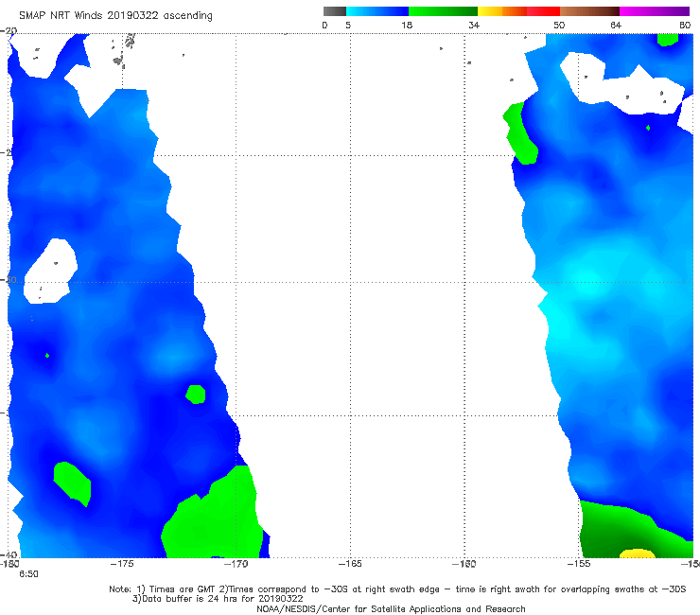Click the longitude label "-175"
This screenshot has width=700, height=615.
click(122, 564)
